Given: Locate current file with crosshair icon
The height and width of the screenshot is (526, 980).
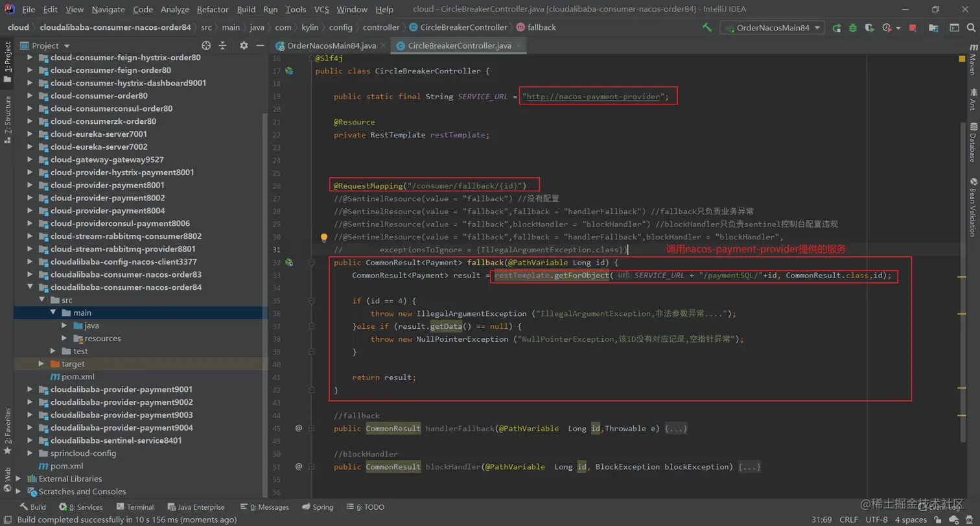Looking at the screenshot, I should [206, 45].
